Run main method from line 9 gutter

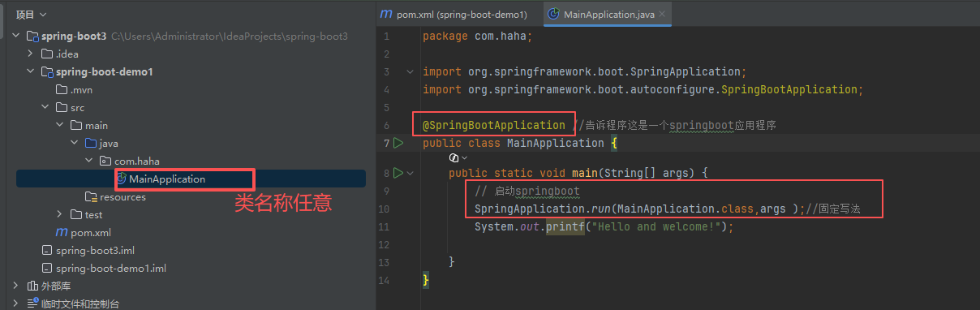398,173
